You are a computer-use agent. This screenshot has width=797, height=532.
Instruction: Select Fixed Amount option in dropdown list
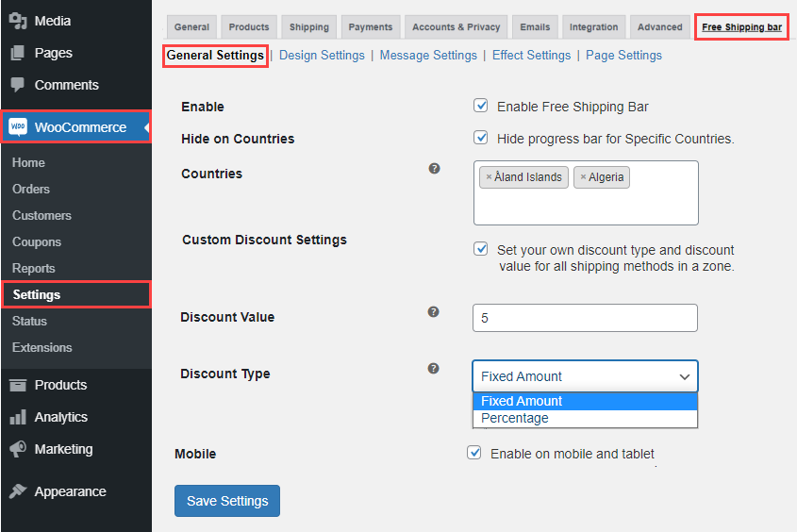click(522, 401)
